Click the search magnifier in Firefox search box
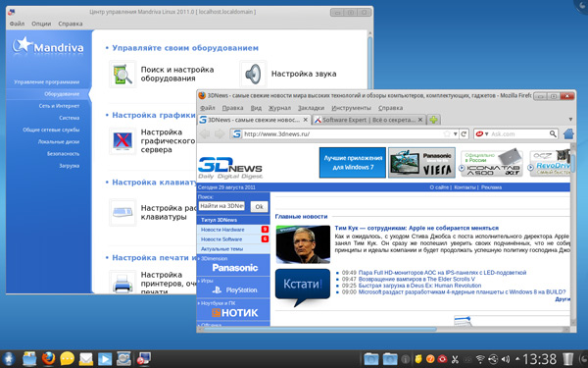The height and width of the screenshot is (368, 588). pos(553,133)
